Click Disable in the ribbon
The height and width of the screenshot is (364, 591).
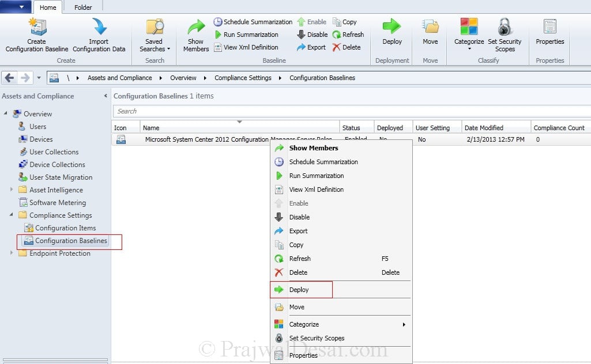tap(312, 35)
